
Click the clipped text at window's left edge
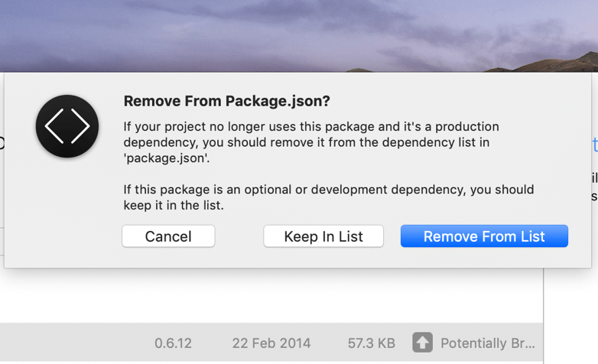tap(2, 143)
